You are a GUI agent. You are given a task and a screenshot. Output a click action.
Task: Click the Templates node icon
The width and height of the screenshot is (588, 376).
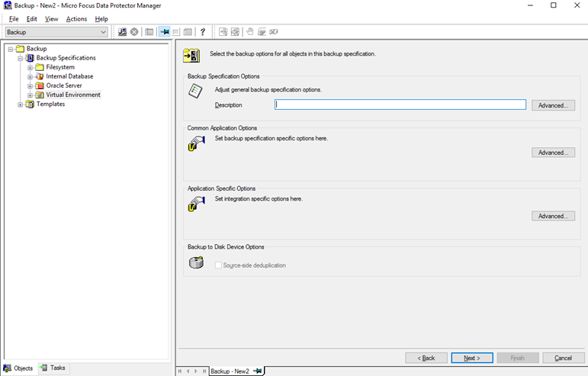[30, 104]
